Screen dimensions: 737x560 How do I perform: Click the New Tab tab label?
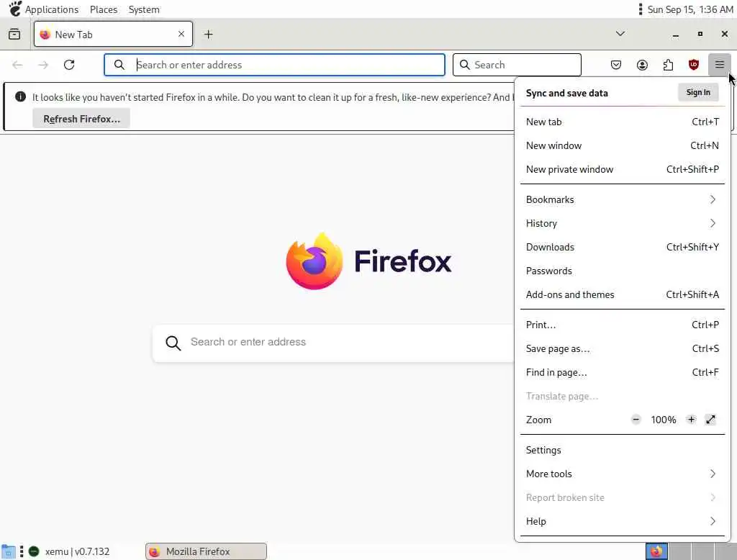click(74, 35)
